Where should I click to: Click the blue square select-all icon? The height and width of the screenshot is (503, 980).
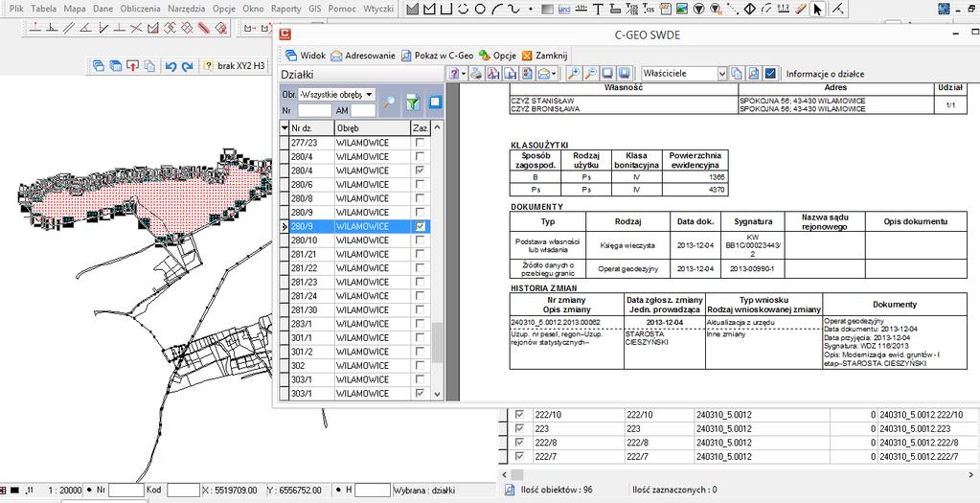436,102
